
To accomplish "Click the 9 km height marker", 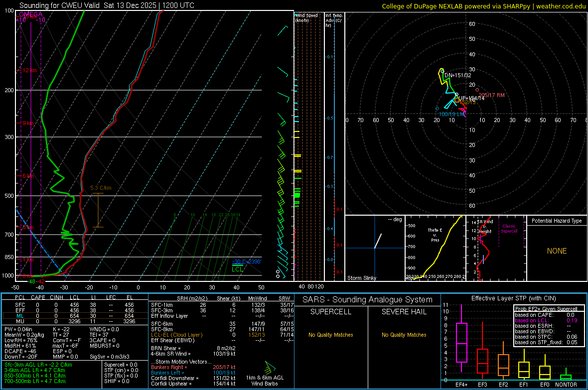I will pyautogui.click(x=28, y=123).
